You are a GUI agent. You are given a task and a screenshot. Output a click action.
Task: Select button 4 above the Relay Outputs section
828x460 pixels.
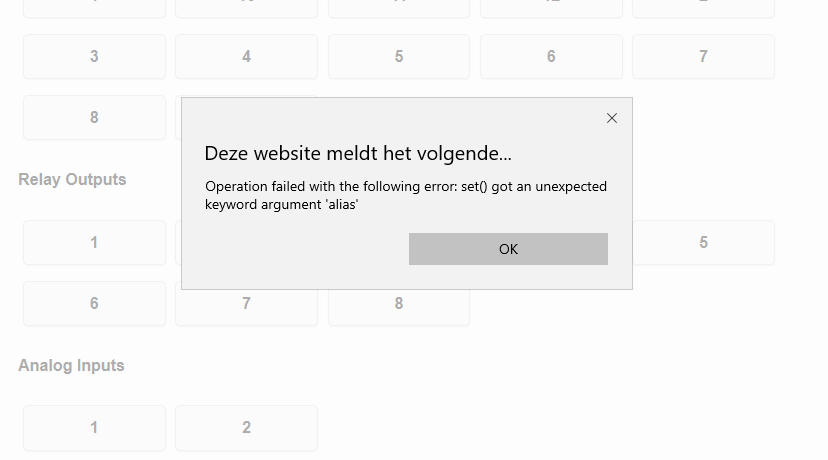246,56
